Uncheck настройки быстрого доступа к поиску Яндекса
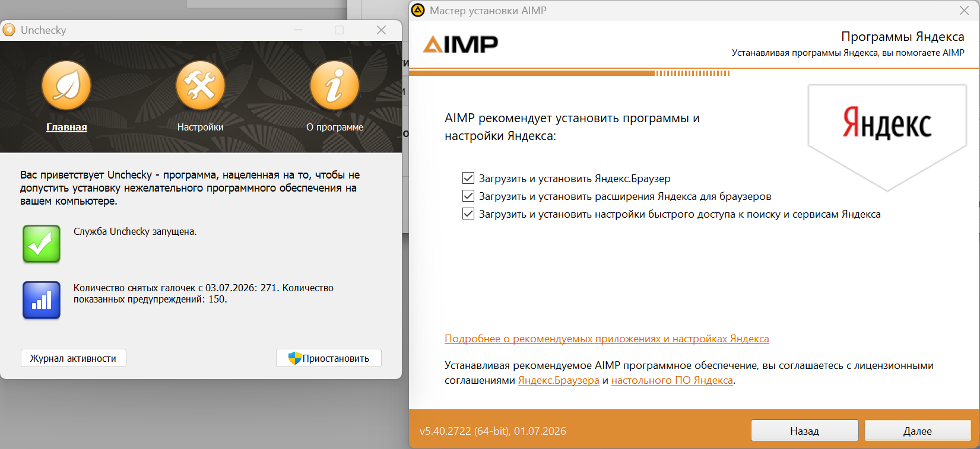 coord(468,214)
